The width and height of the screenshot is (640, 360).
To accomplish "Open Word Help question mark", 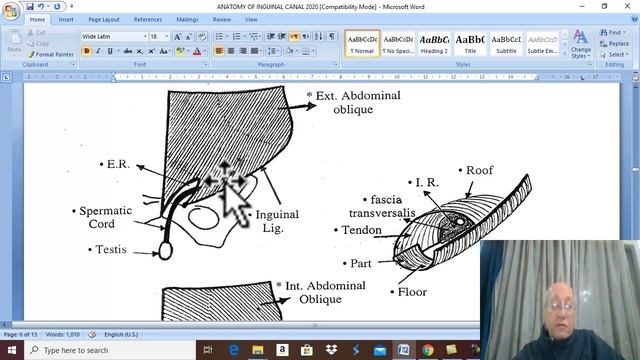I will tap(635, 19).
